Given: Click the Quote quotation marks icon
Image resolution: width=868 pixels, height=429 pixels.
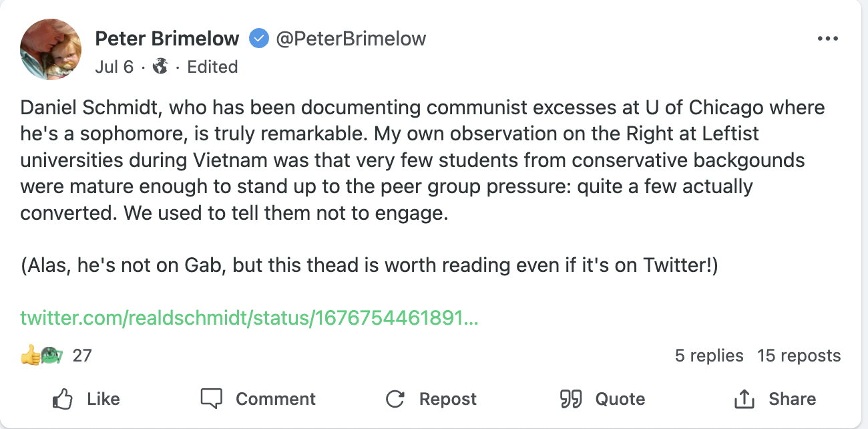Looking at the screenshot, I should pos(571,400).
